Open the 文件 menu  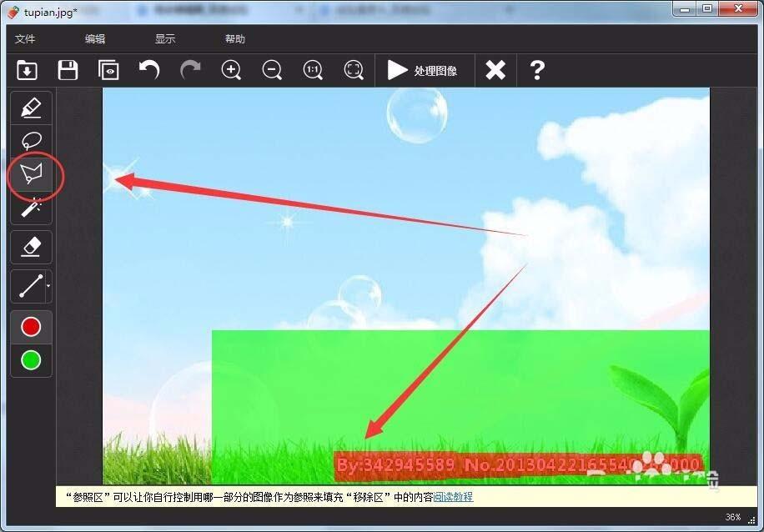(25, 38)
